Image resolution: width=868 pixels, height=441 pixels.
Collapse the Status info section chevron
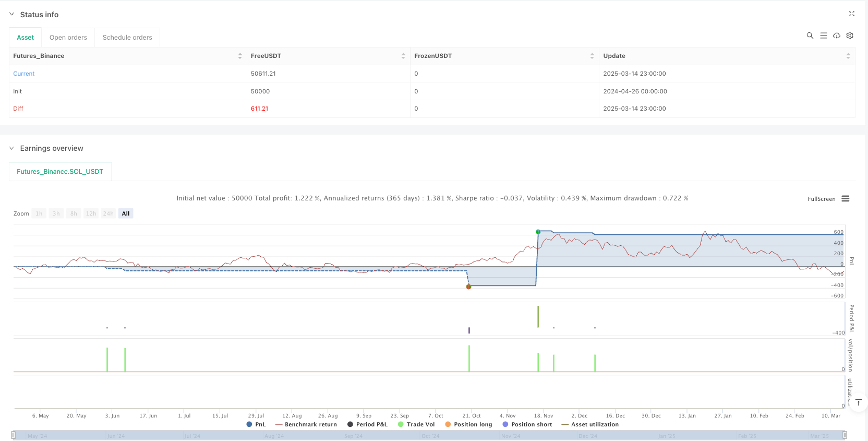coord(11,14)
